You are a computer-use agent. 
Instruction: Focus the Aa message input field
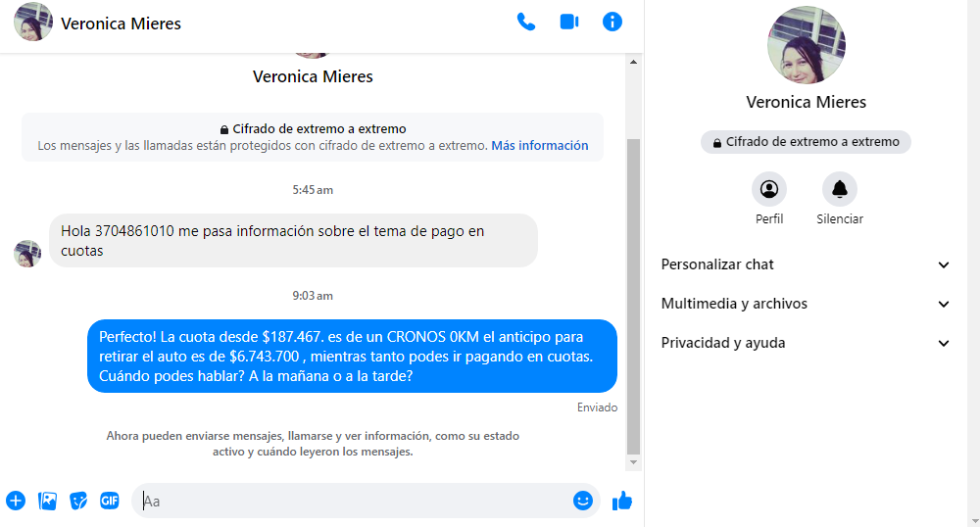353,501
